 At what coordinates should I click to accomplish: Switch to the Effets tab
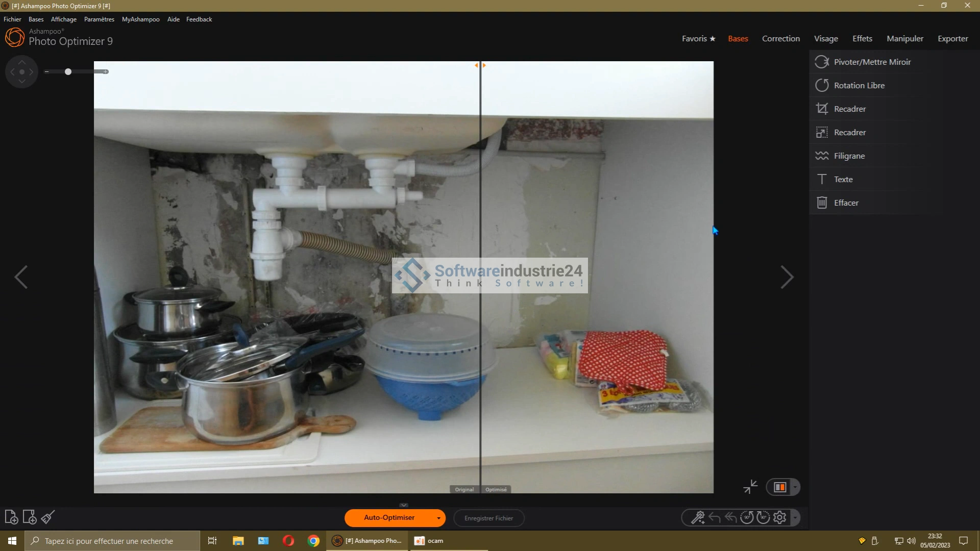tap(862, 39)
